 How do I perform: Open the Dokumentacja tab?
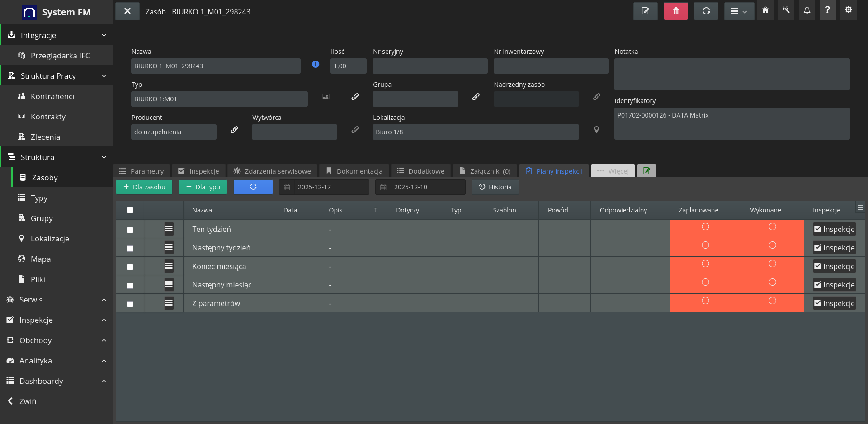354,171
